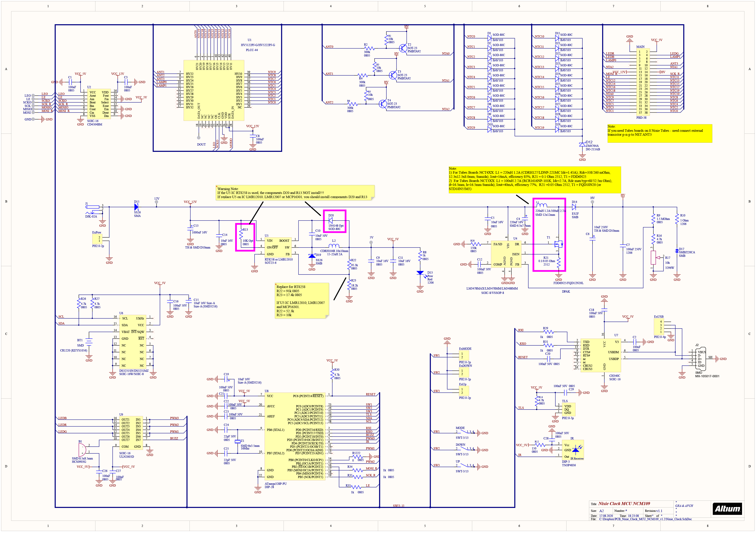
Task: Select the C13 1000uF capacitor symbol
Action: click(x=190, y=229)
